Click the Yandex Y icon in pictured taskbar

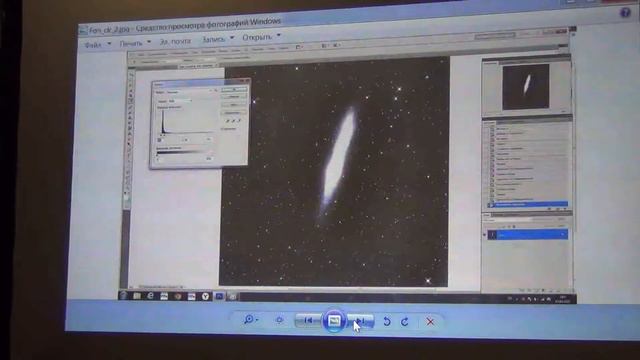coord(205,297)
